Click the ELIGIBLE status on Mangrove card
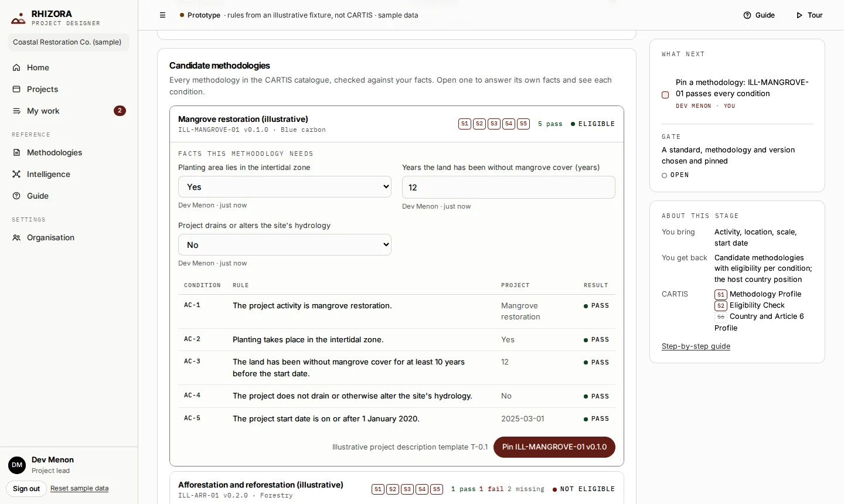This screenshot has width=844, height=504. coord(593,124)
